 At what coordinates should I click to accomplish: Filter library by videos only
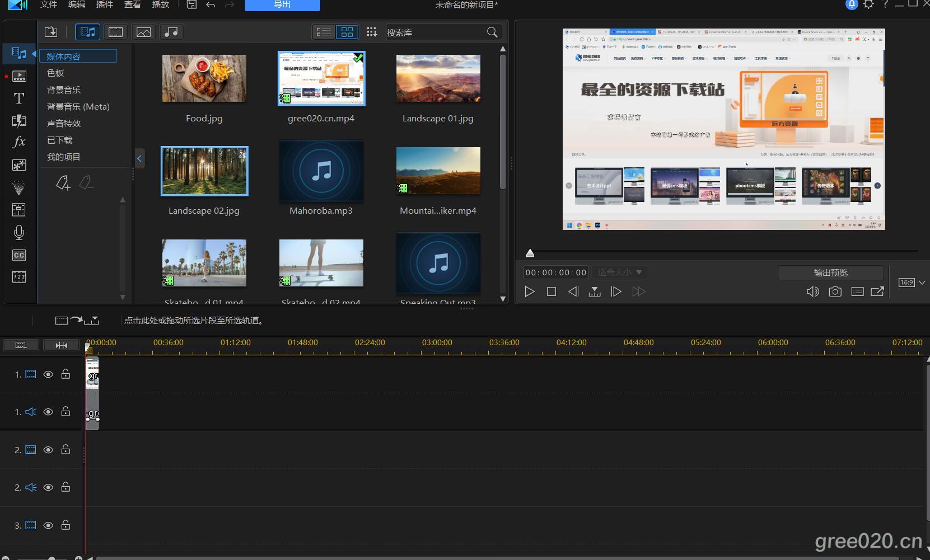(115, 32)
